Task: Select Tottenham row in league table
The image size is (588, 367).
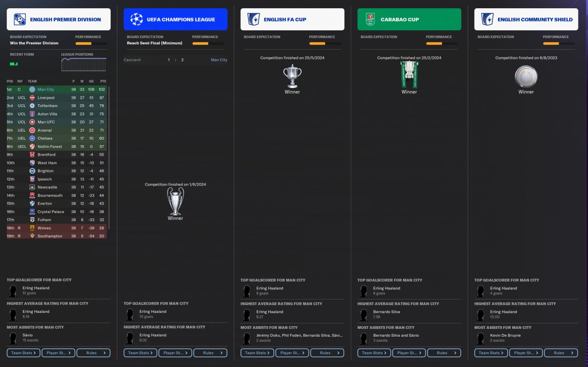Action: coord(57,106)
